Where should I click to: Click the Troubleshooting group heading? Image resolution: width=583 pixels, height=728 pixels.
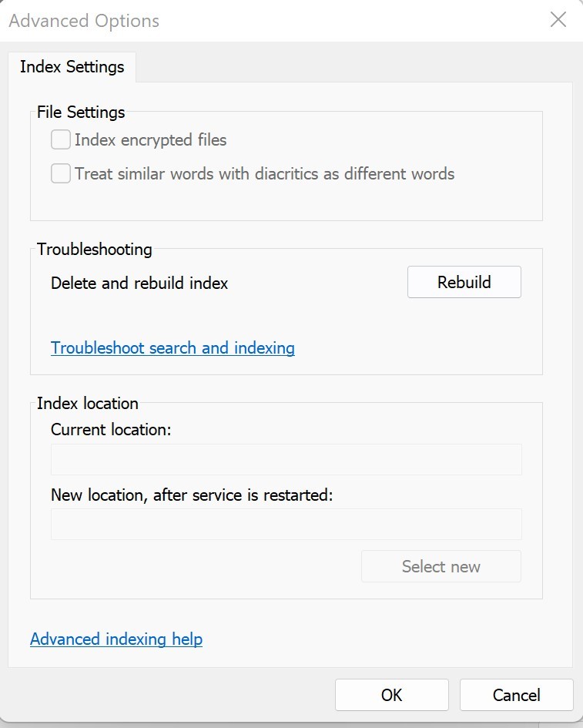coord(95,250)
